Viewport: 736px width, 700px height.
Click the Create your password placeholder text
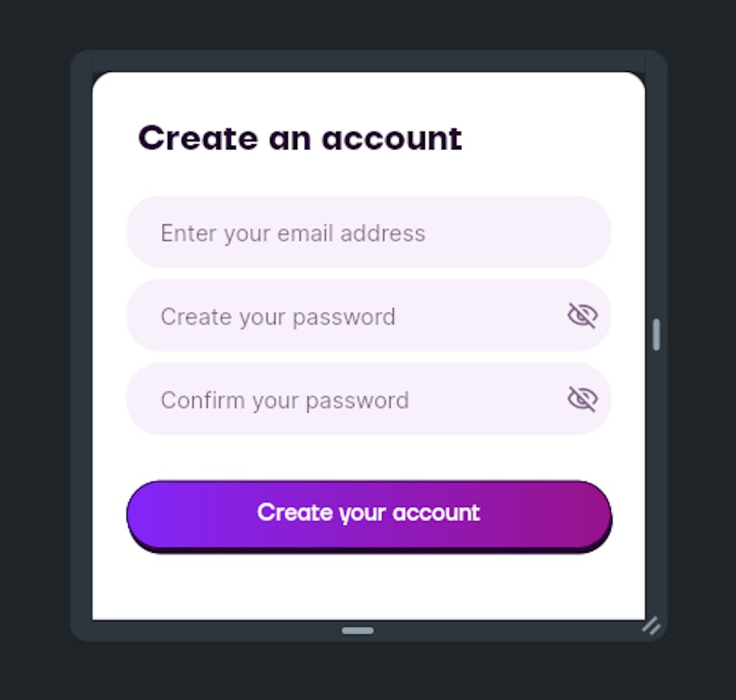[278, 317]
